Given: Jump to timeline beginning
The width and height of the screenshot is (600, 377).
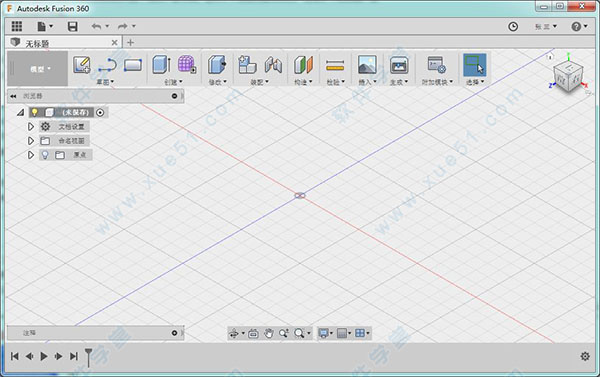Looking at the screenshot, I should coord(15,356).
